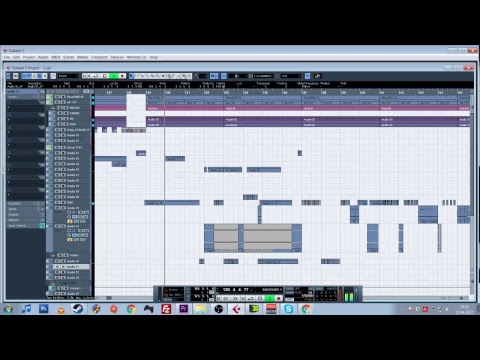
Task: Select the Split scissors tool
Action: coord(142,76)
